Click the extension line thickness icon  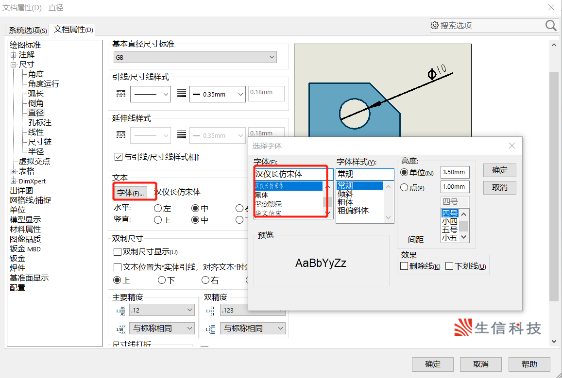point(181,135)
